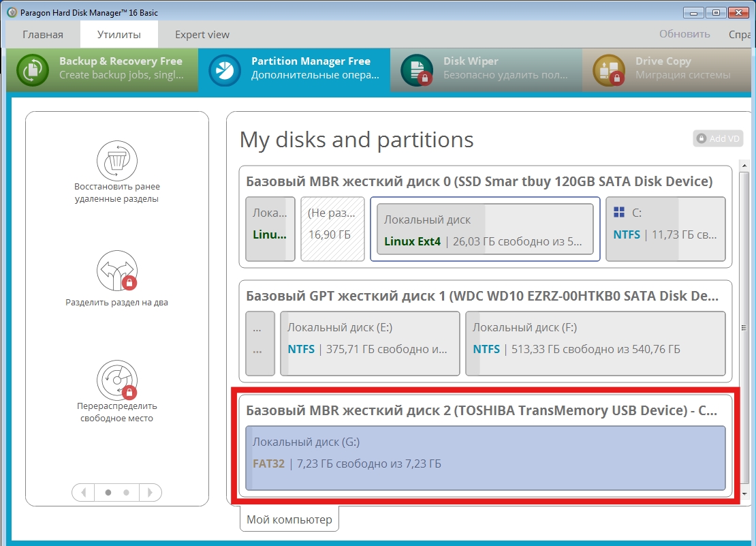Click the split partition in two icon
Image resolution: width=756 pixels, height=546 pixels.
116,271
